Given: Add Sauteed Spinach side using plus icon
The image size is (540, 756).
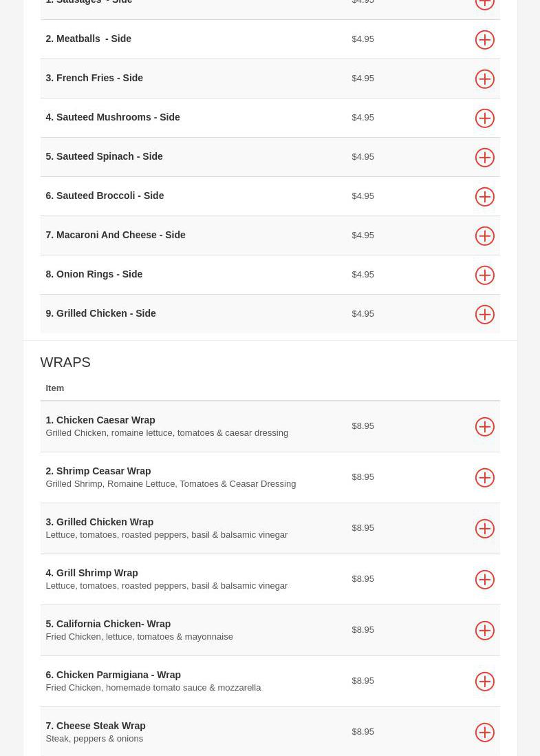Looking at the screenshot, I should coord(485,158).
